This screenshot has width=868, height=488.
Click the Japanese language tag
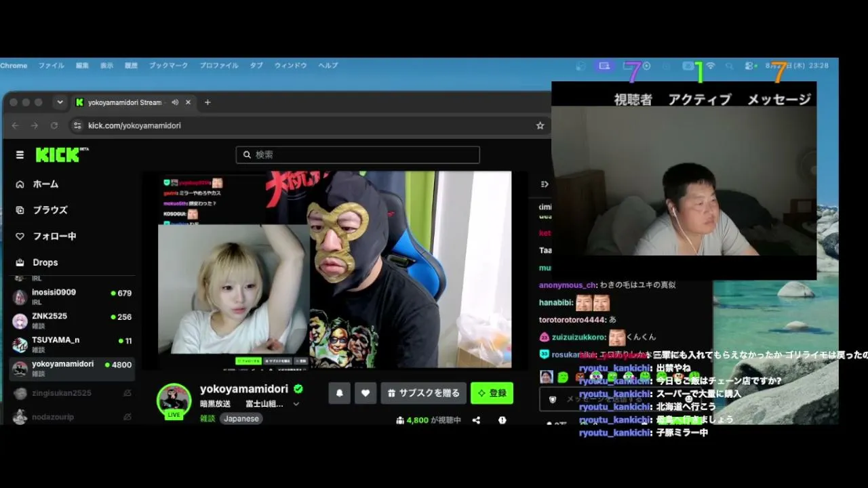(241, 419)
